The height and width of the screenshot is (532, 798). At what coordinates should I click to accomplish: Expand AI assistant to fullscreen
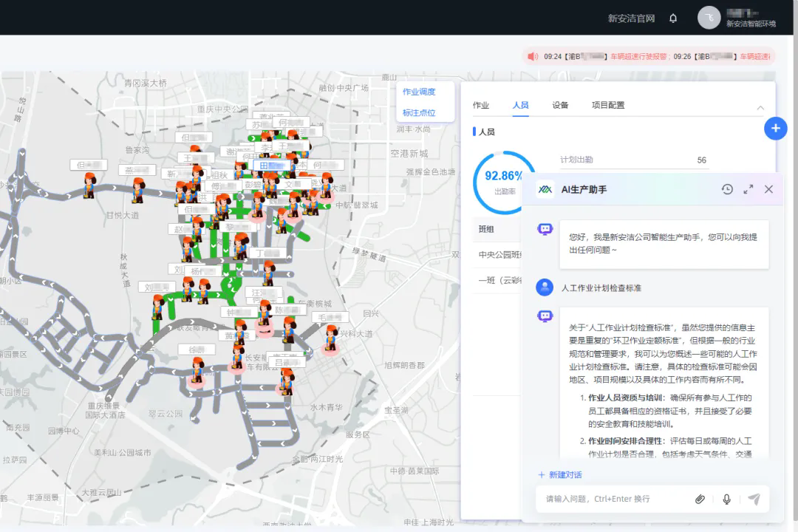tap(748, 189)
